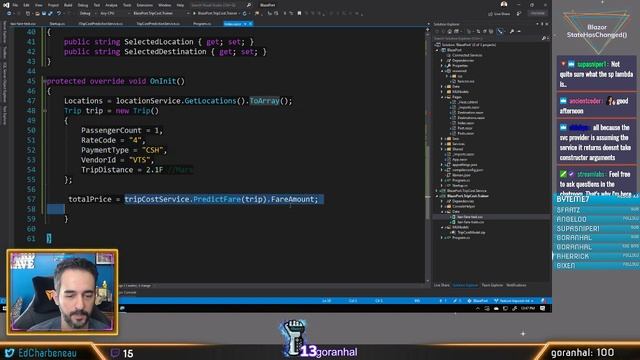
Task: Click the editor vertical scrollbar
Action: (x=428, y=155)
